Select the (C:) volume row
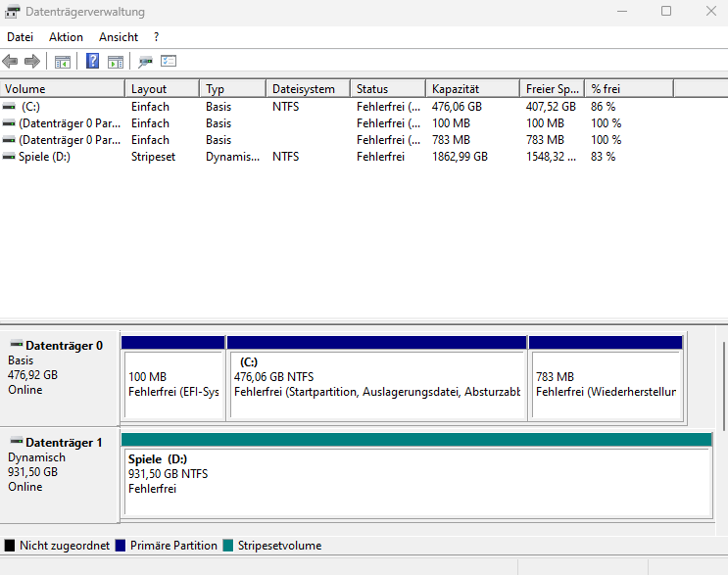728x575 pixels. 337,107
